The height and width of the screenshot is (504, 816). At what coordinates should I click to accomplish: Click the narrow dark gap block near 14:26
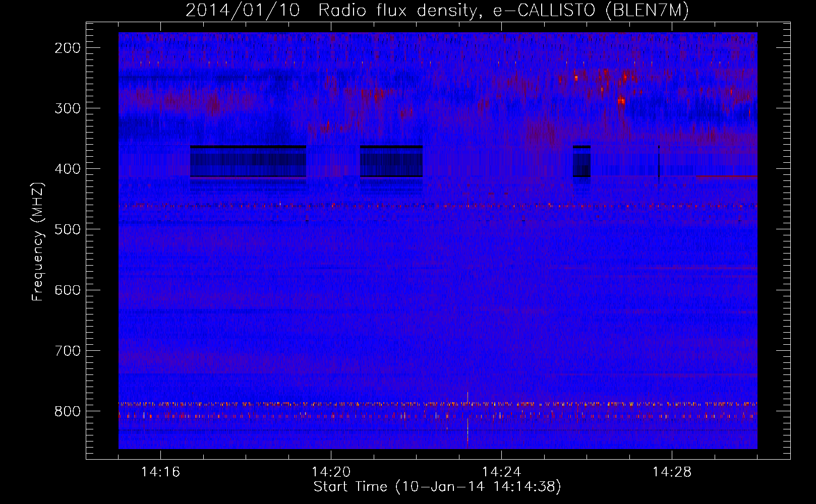[x=581, y=161]
